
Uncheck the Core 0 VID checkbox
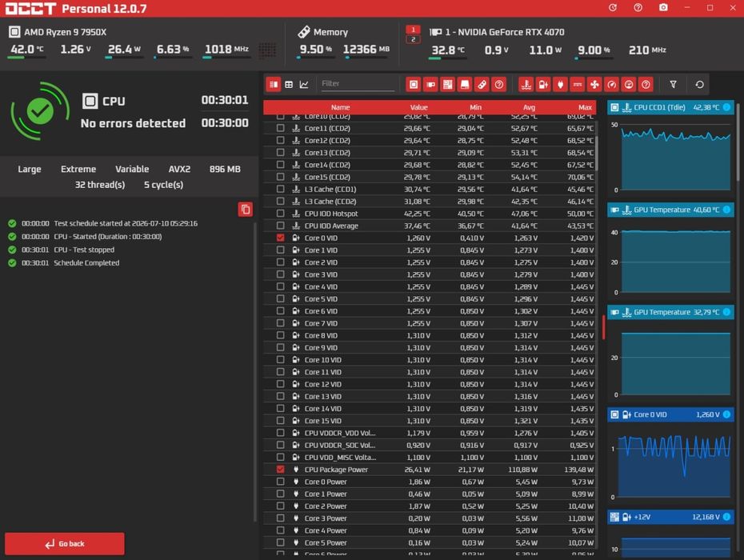coord(281,238)
